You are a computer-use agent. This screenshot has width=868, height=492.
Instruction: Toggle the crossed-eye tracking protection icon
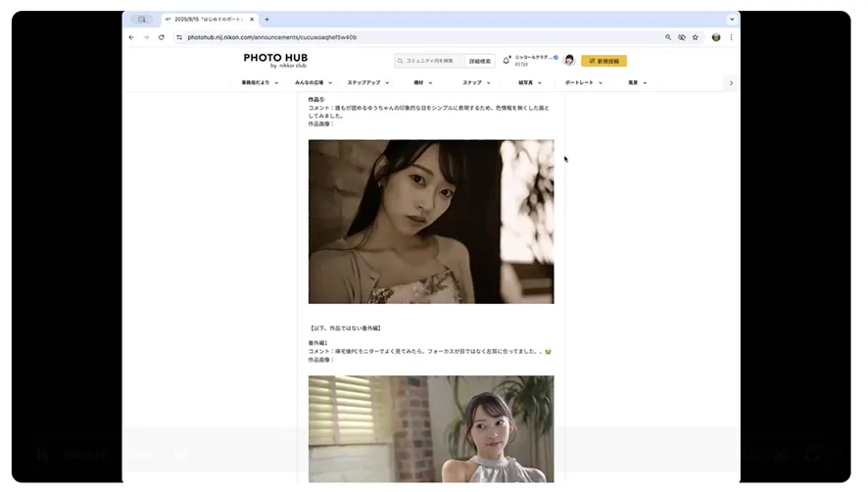pos(682,37)
